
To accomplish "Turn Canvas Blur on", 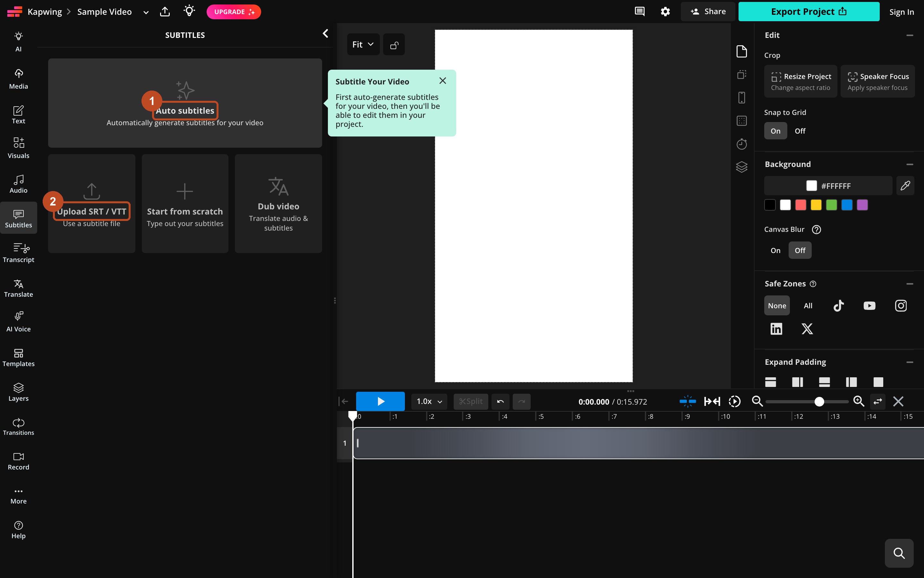I will click(x=775, y=250).
